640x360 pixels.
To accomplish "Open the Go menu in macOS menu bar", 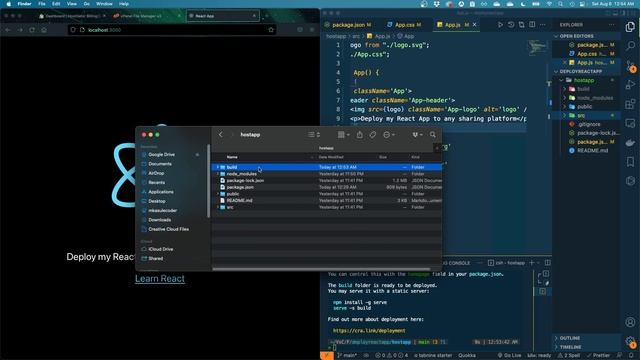I will point(87,4).
